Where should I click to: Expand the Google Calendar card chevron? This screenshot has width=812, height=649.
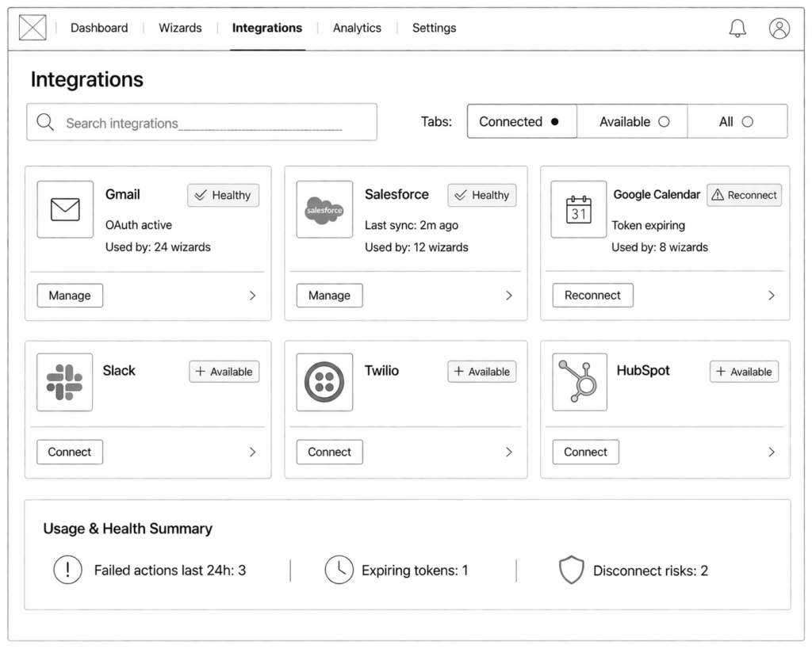pyautogui.click(x=772, y=296)
